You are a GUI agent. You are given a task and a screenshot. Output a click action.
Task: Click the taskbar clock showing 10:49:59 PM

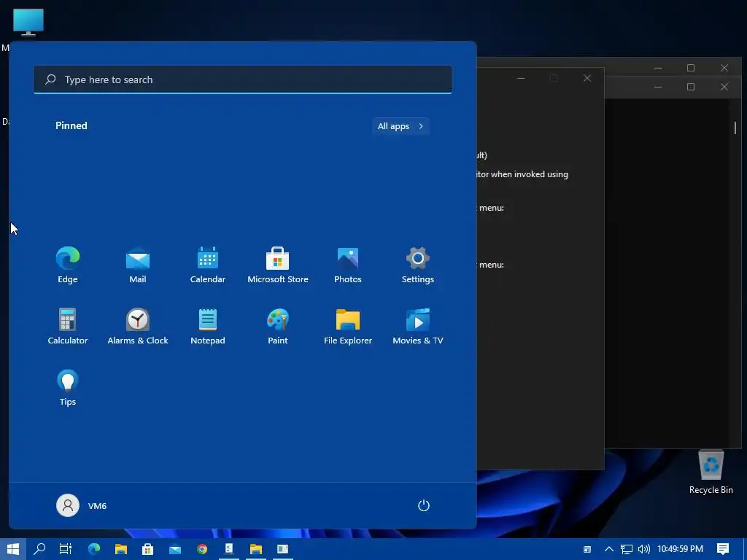pos(681,549)
